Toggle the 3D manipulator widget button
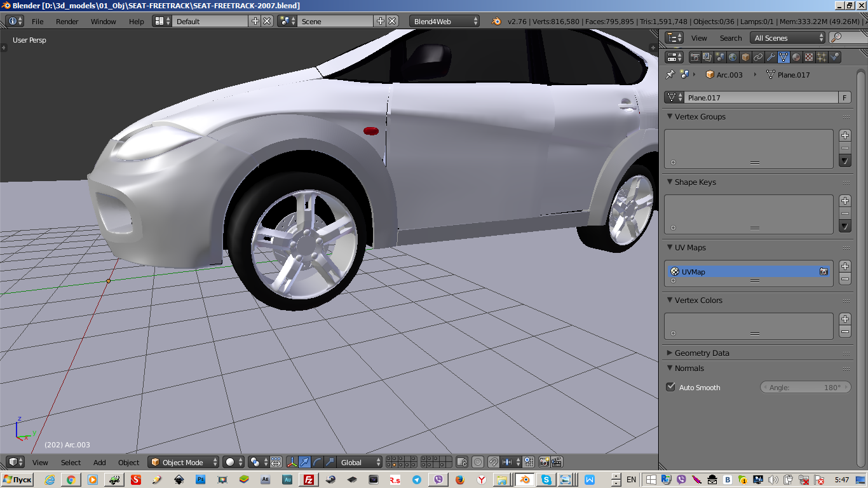868x488 pixels. [292, 462]
